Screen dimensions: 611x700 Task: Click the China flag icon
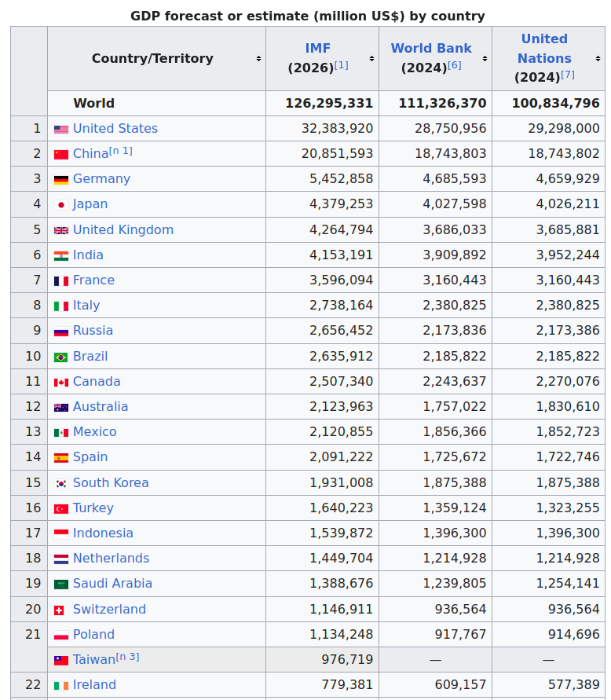point(61,155)
